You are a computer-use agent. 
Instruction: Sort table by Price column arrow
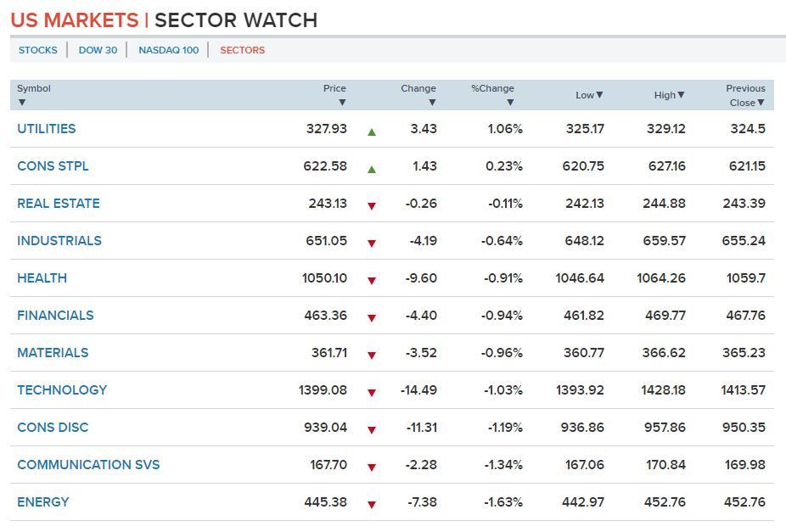(x=342, y=103)
